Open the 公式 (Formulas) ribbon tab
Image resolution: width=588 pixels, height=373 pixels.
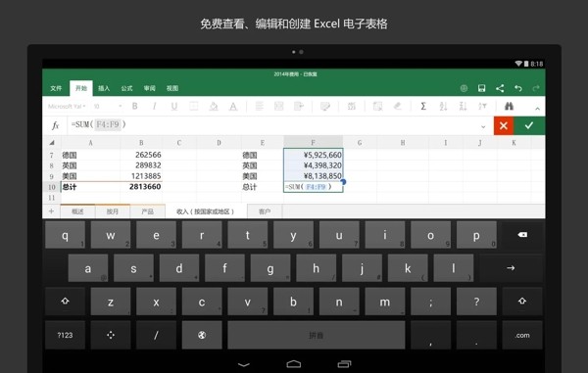(126, 88)
